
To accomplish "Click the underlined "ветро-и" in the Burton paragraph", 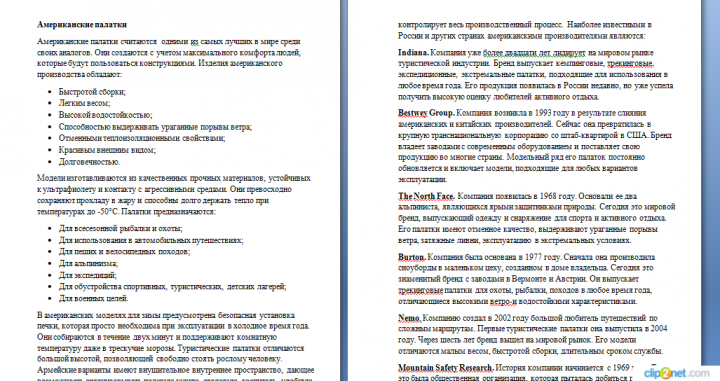I will [x=504, y=302].
